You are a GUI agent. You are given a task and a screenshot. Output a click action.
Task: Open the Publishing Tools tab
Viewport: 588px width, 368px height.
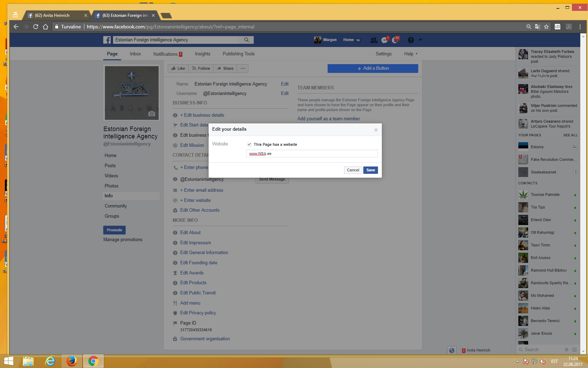pyautogui.click(x=239, y=54)
